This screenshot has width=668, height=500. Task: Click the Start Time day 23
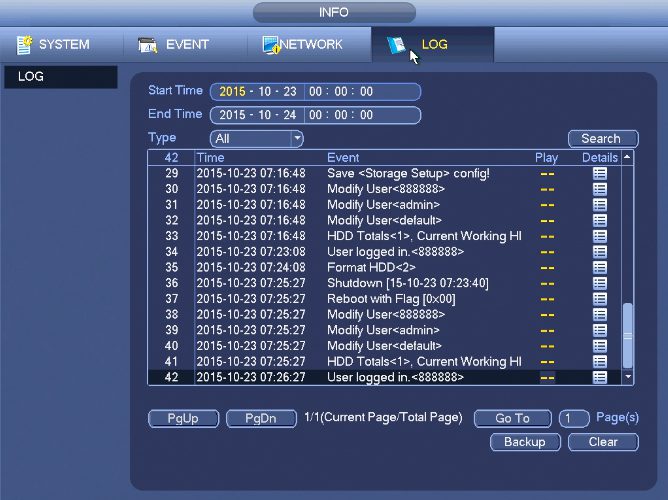click(290, 92)
